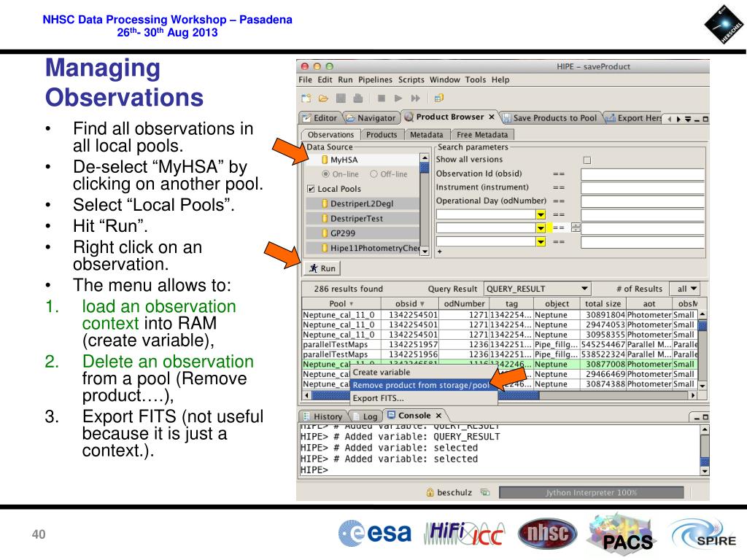Close the Product Browser tab
This screenshot has width=747, height=560.
491,117
